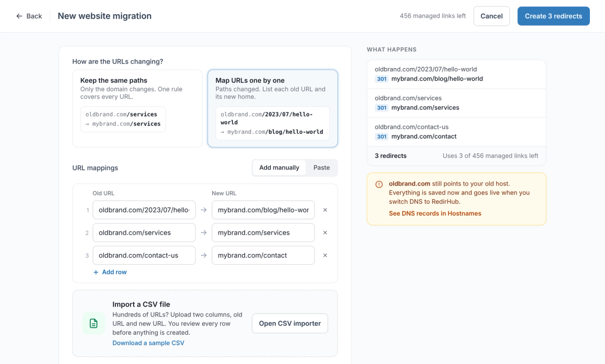Click the green CSV file icon
605x364 pixels.
[94, 323]
